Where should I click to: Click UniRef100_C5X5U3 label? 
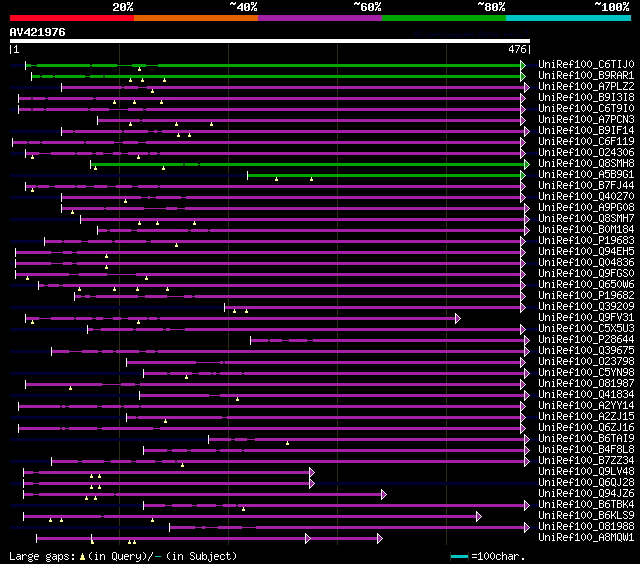pyautogui.click(x=586, y=329)
